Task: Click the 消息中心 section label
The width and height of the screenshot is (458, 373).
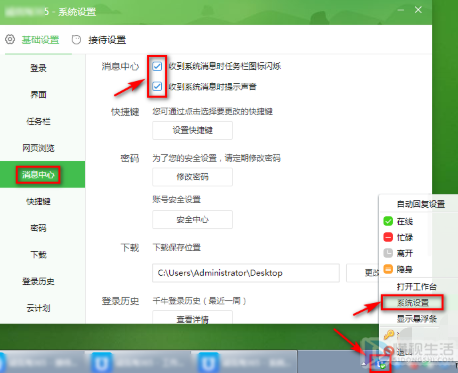Action: 120,66
